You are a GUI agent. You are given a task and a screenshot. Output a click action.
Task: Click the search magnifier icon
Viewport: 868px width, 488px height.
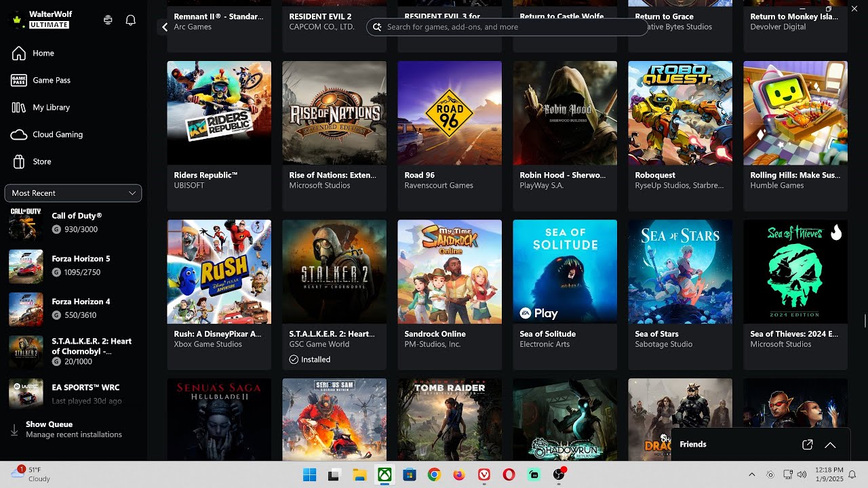pyautogui.click(x=377, y=27)
